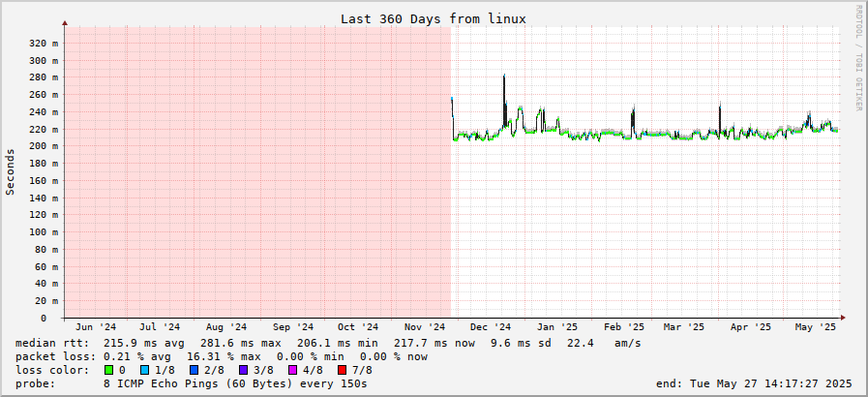Viewport: 868px width, 397px height.
Task: Select the "May '25" x-axis label
Action: (816, 327)
